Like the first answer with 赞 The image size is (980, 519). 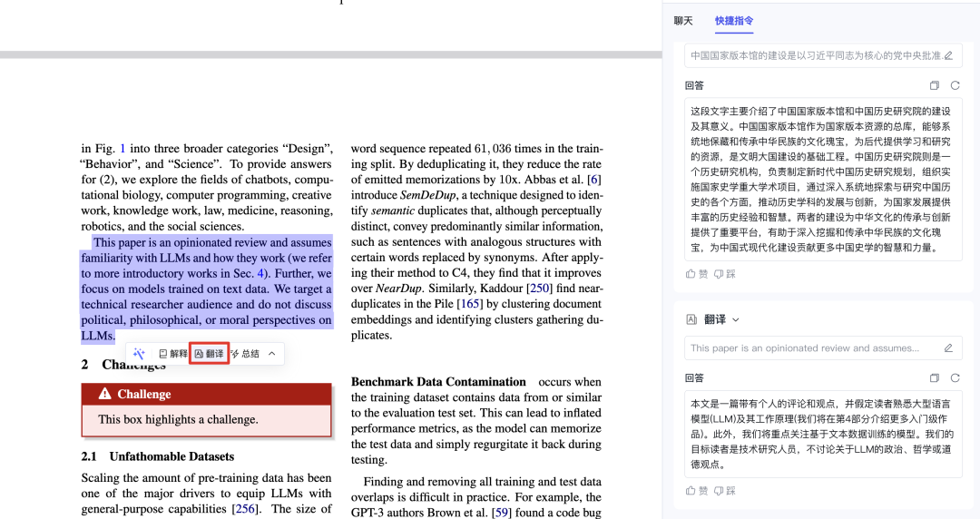tap(697, 274)
